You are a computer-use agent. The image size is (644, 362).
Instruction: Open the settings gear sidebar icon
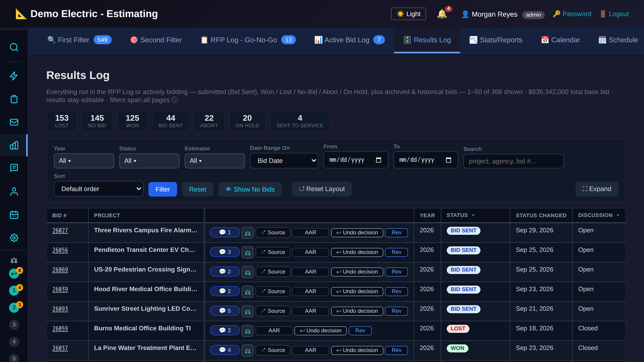click(14, 238)
